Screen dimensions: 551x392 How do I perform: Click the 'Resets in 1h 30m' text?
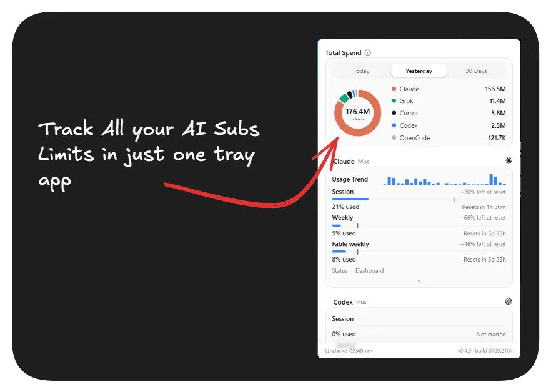point(484,207)
